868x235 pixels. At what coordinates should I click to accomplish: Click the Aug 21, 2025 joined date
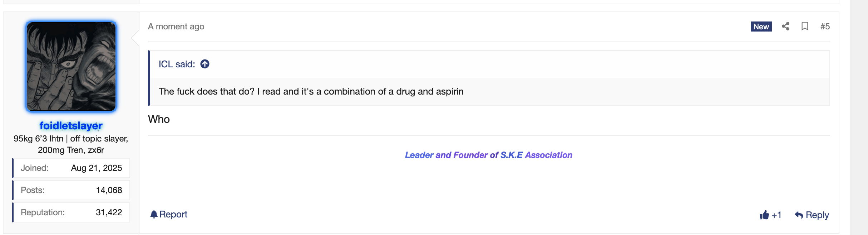(x=97, y=168)
